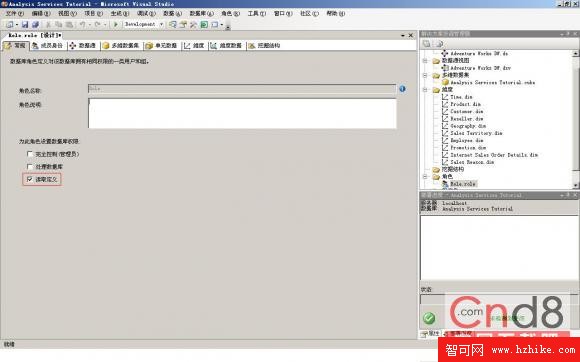Open the 文件 File menu

pos(14,13)
